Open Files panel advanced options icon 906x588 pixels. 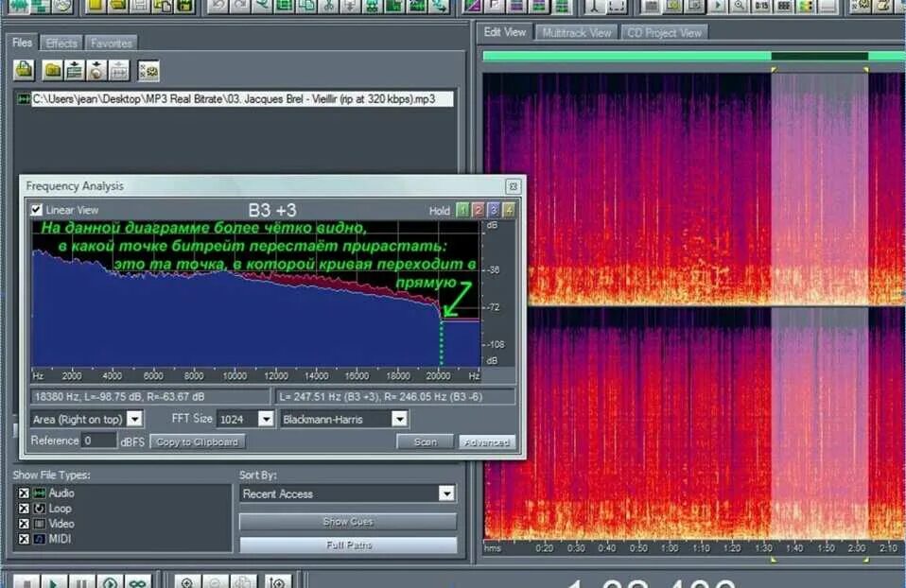tap(148, 71)
